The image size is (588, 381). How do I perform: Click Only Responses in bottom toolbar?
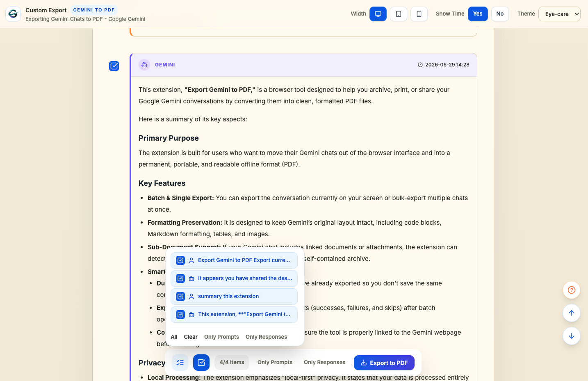[324, 363]
